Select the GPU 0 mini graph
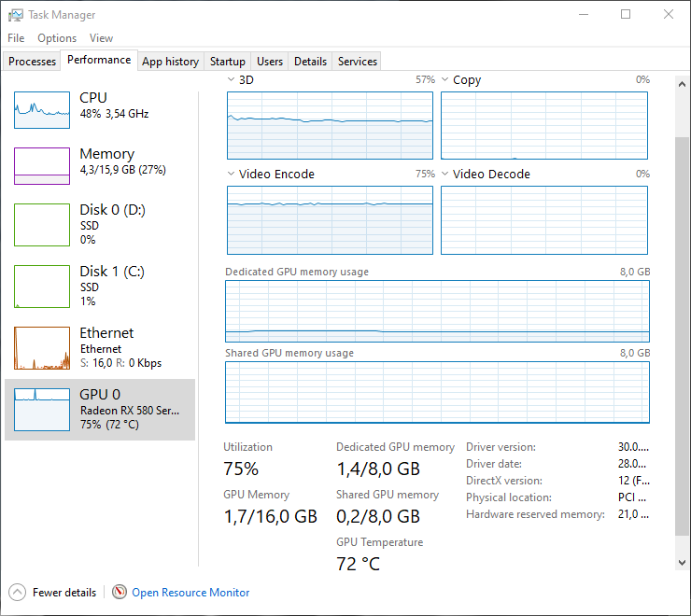The width and height of the screenshot is (691, 616). pyautogui.click(x=42, y=410)
